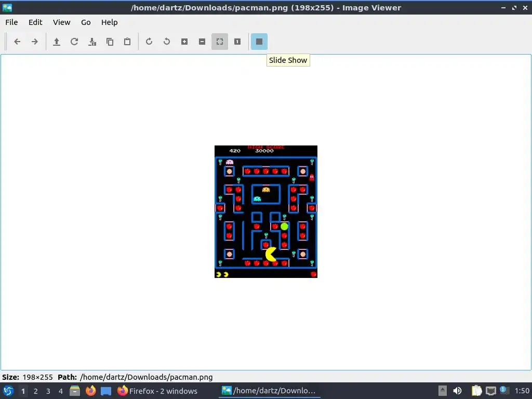Click the Size 198×255 status text
This screenshot has width=532, height=399.
pos(28,377)
